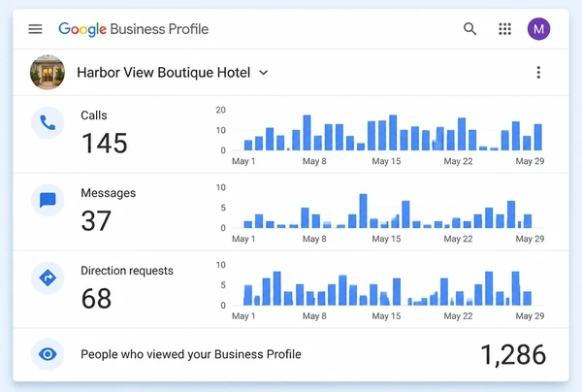This screenshot has height=392, width=582.
Task: Select the Messages label
Action: (x=109, y=193)
